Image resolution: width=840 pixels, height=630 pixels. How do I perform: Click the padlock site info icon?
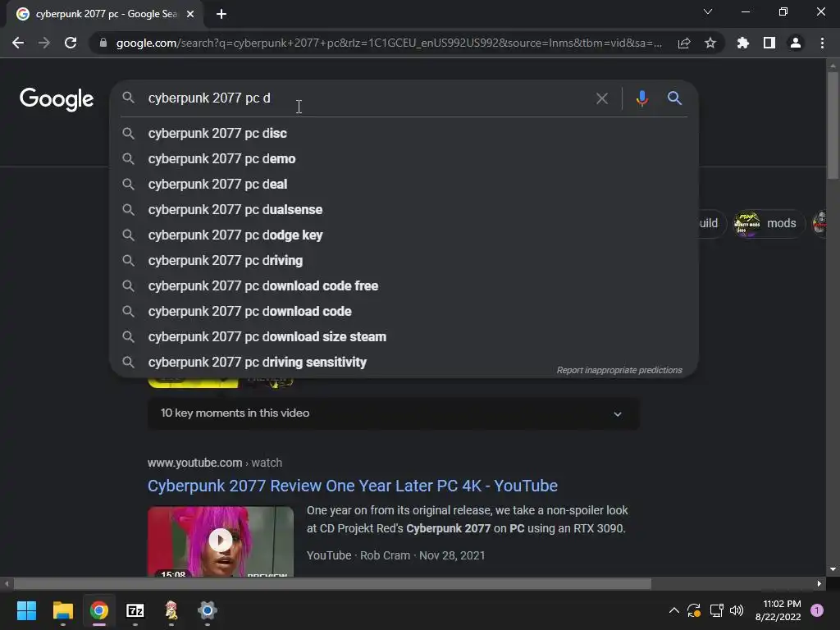click(x=103, y=43)
